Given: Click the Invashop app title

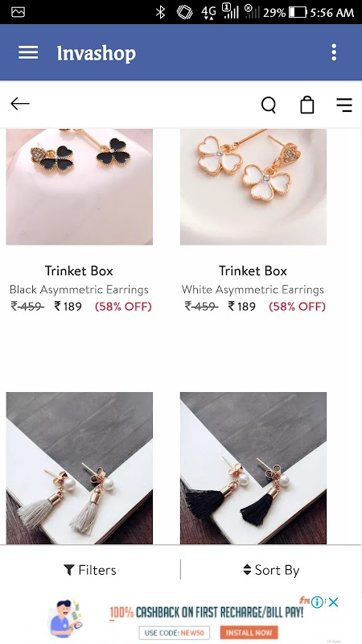Looking at the screenshot, I should (x=96, y=53).
